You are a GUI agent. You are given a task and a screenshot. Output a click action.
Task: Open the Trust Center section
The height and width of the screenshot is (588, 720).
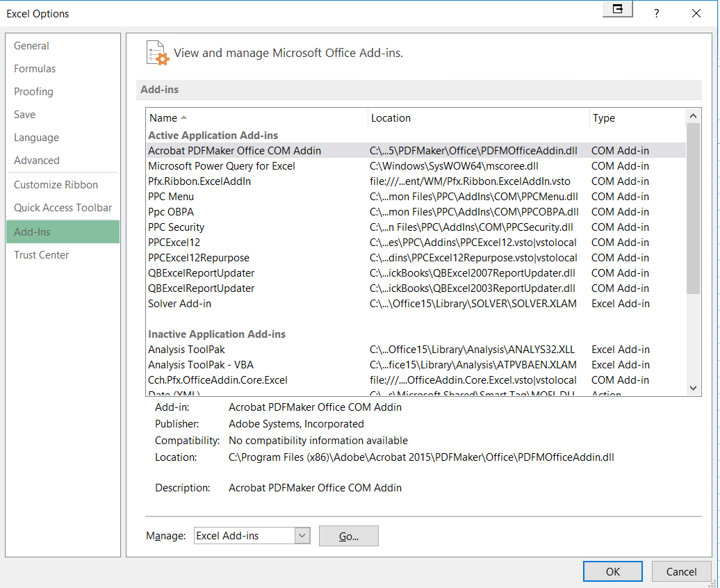[x=42, y=255]
